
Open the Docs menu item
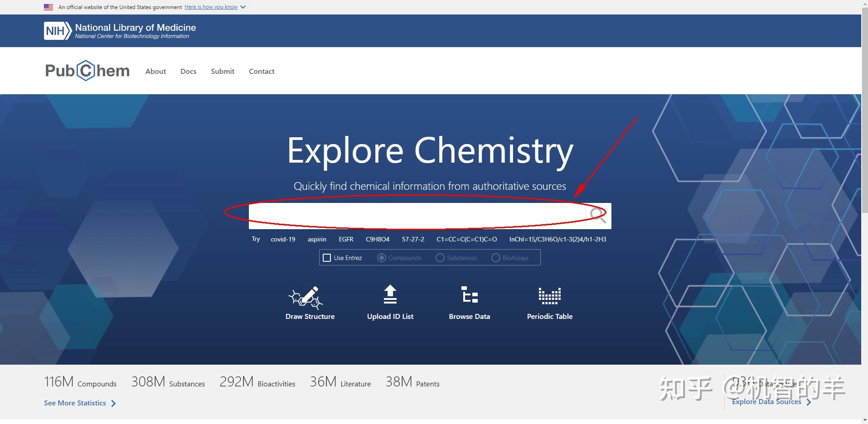click(188, 71)
